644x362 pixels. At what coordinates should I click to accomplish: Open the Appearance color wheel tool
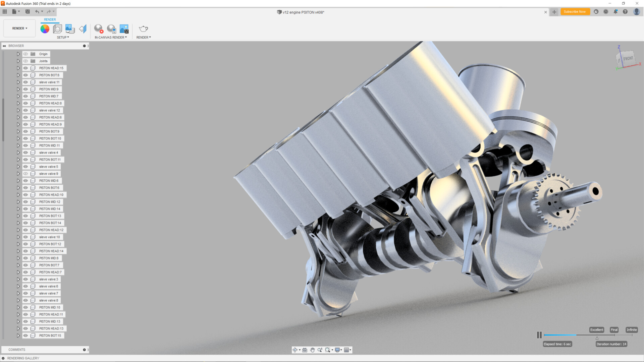tap(45, 29)
